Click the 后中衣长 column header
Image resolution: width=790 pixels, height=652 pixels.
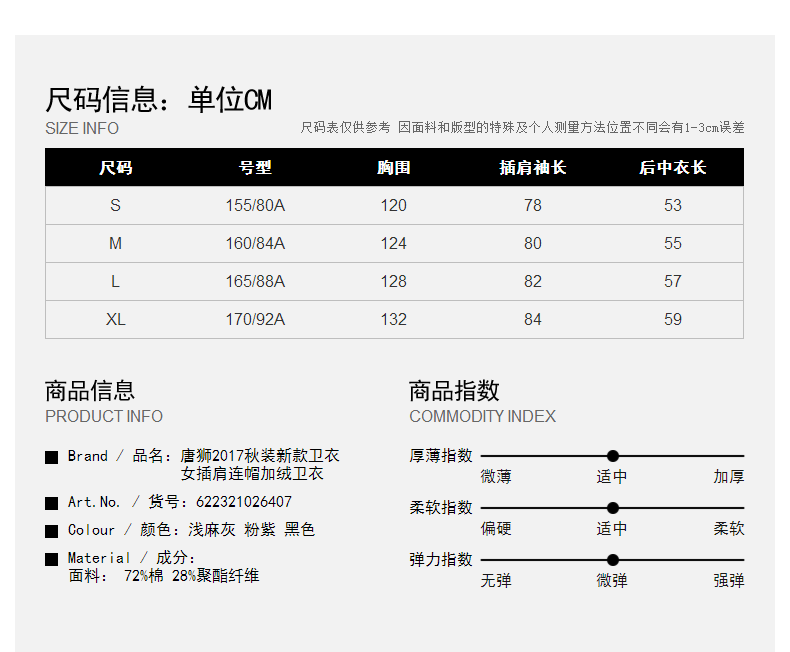673,167
